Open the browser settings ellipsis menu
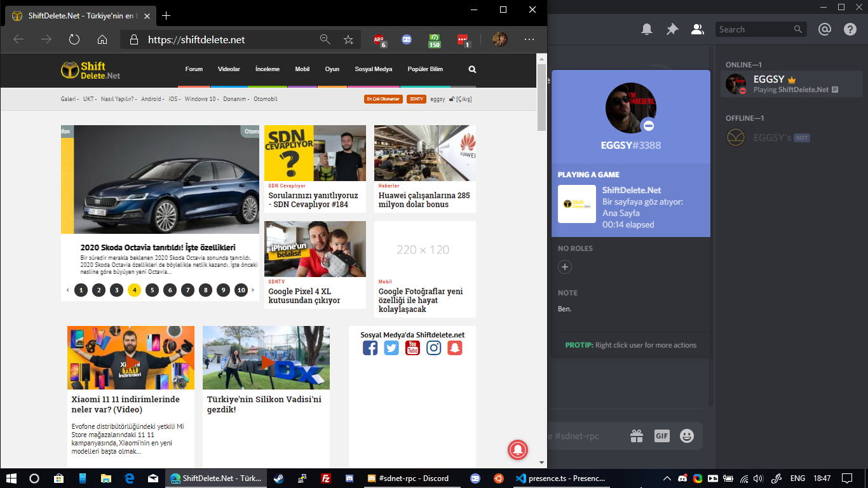Screen dimensions: 868x488 coord(529,39)
